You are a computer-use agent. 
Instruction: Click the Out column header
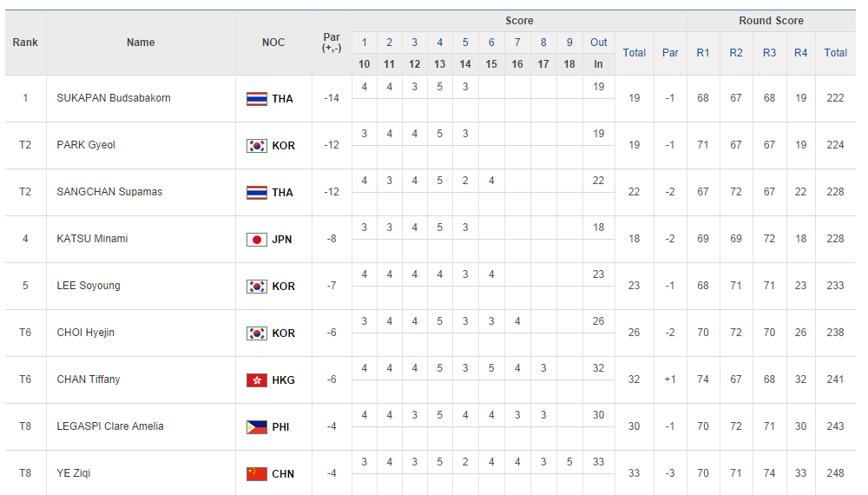pos(599,43)
